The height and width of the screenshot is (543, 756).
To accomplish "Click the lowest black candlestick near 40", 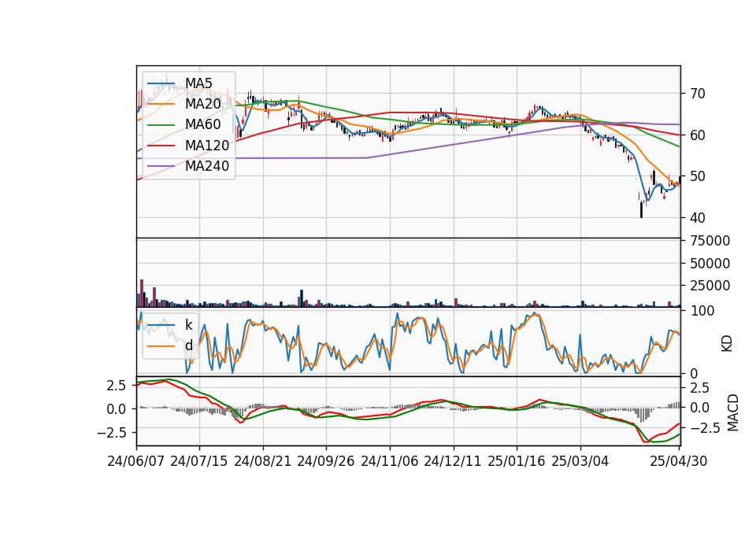I will [641, 209].
